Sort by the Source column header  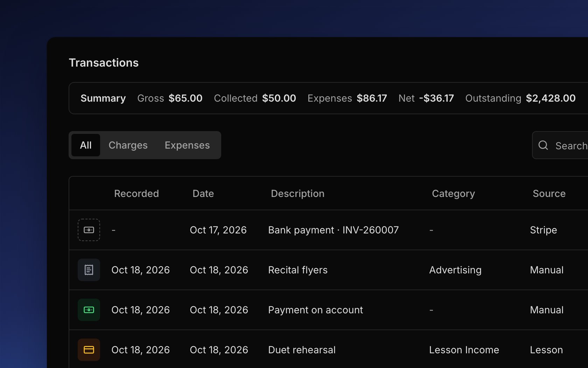[549, 193]
